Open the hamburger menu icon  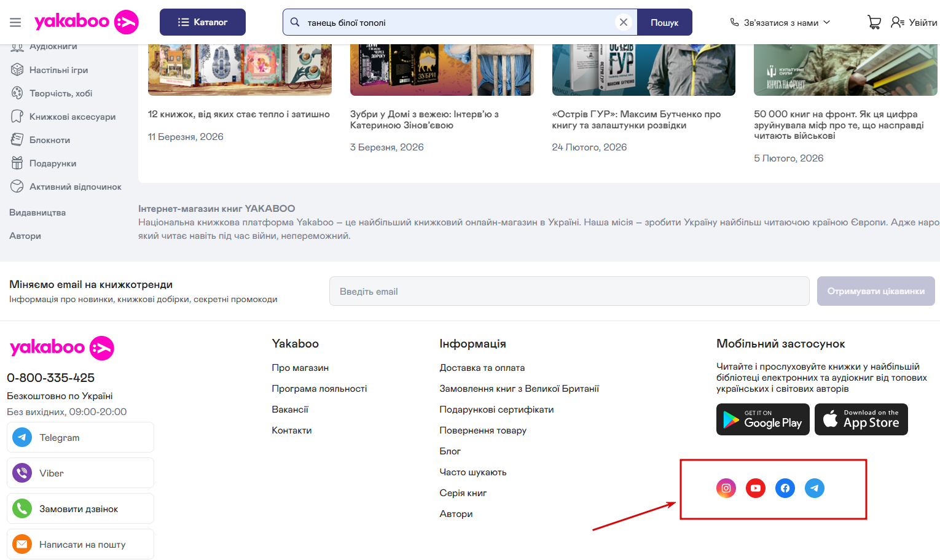point(15,23)
